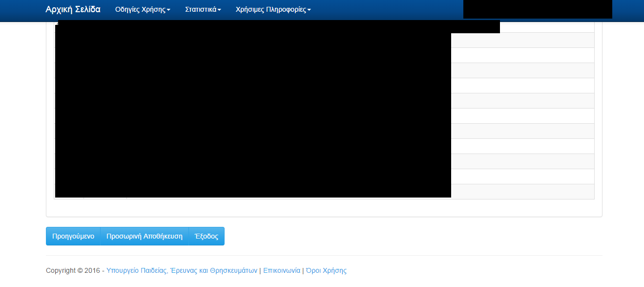Open Υπουργείο Παιδείας, Έρευνας και Θρησκευμάτων link
Viewport: 644px width, 287px height.
coord(182,270)
